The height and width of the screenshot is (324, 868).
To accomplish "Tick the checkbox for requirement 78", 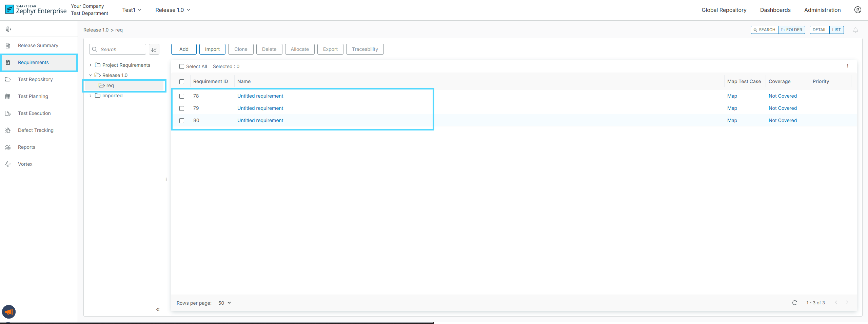I will click(182, 96).
